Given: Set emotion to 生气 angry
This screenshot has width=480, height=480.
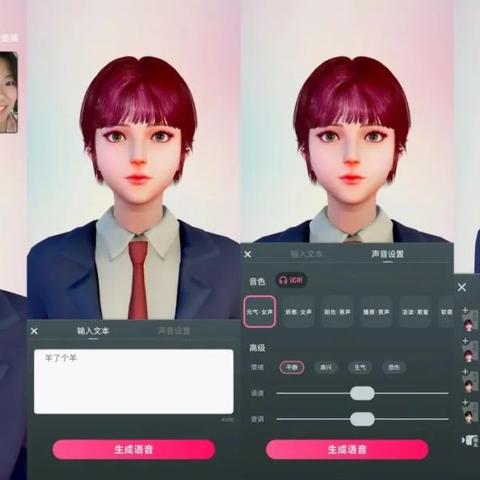Looking at the screenshot, I should pos(360,367).
